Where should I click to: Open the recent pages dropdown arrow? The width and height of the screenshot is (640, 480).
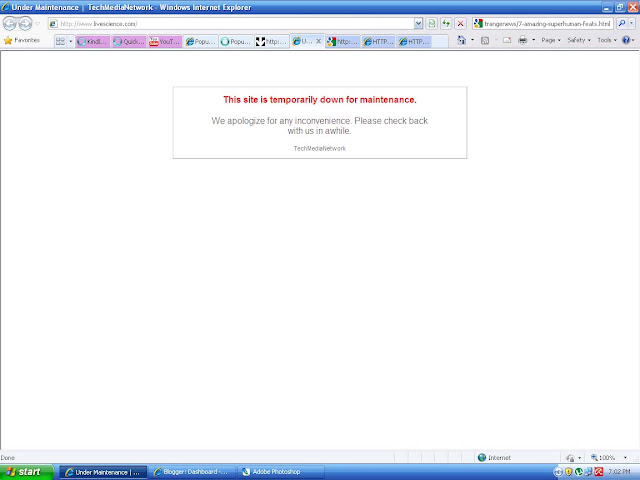[x=38, y=24]
